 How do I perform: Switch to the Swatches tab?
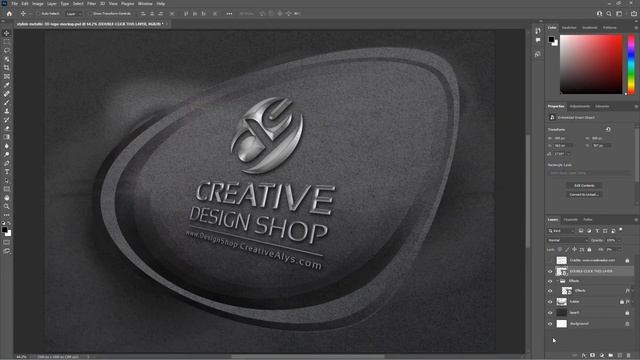click(x=569, y=28)
